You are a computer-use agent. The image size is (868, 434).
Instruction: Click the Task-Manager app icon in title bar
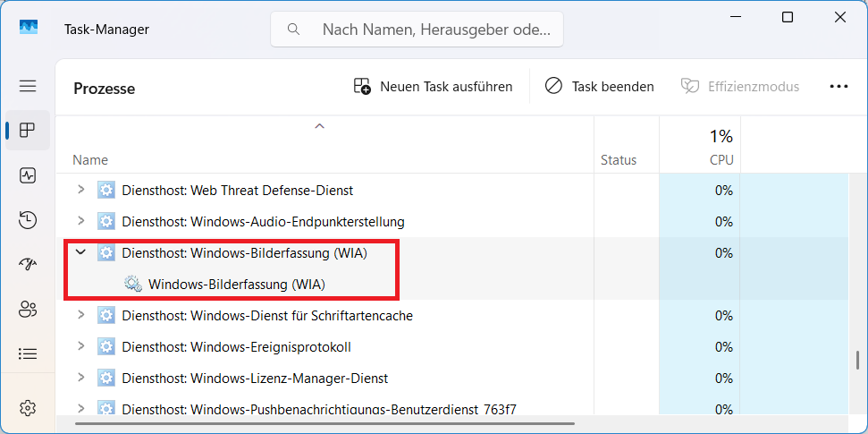[29, 27]
